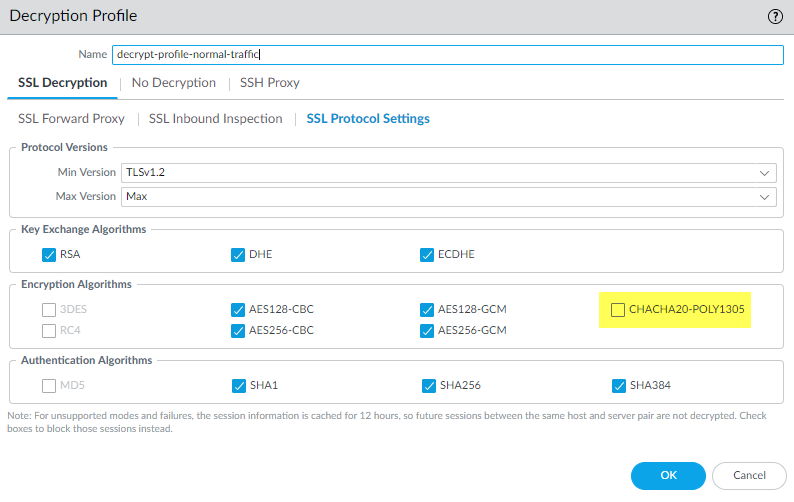794x502 pixels.
Task: Uncheck the AES256-GCM checkbox
Action: 428,330
